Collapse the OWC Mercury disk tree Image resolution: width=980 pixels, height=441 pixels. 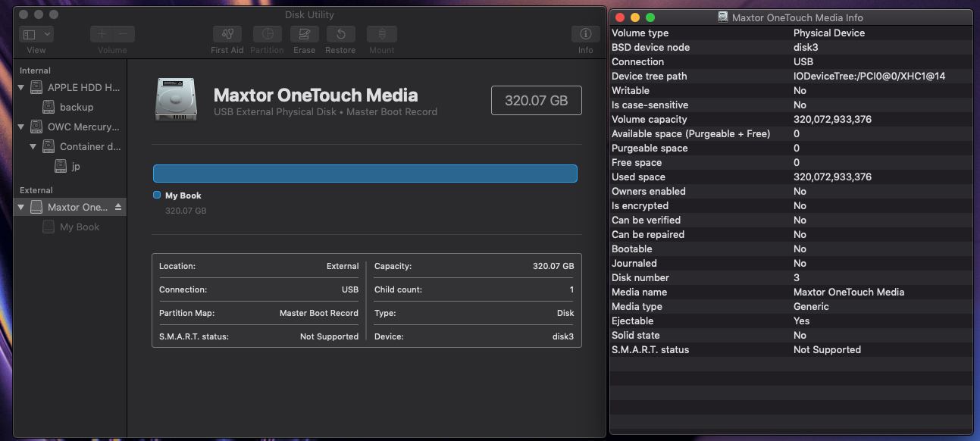tap(21, 127)
